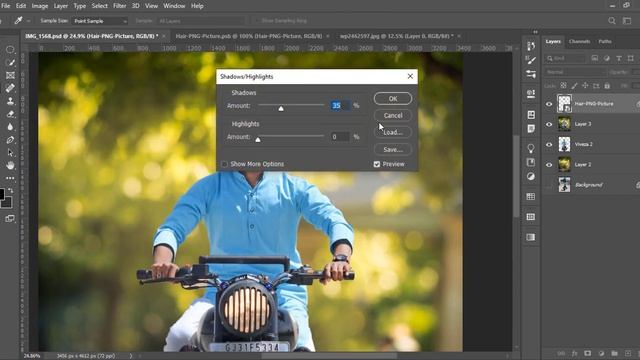Uncheck the Preview checkbox
The width and height of the screenshot is (640, 360).
pos(377,164)
